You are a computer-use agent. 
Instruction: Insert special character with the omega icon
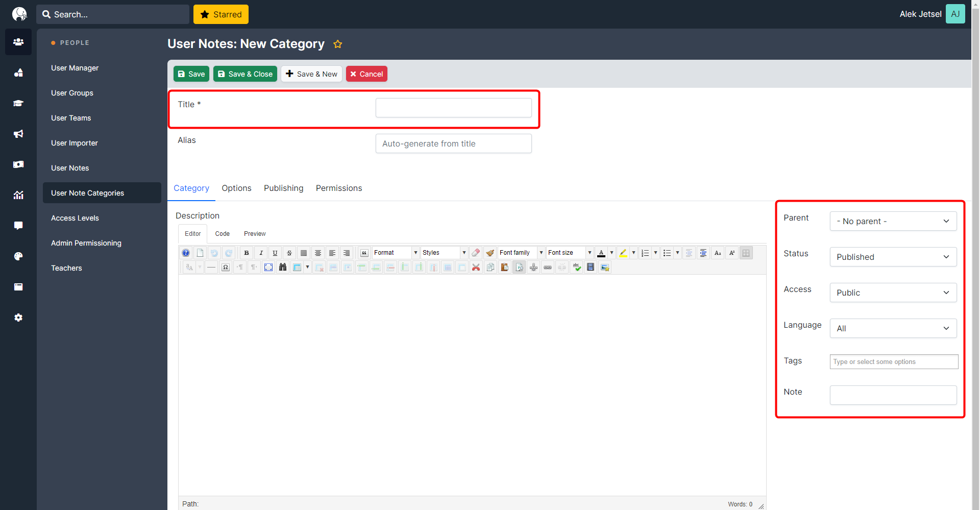pyautogui.click(x=226, y=267)
